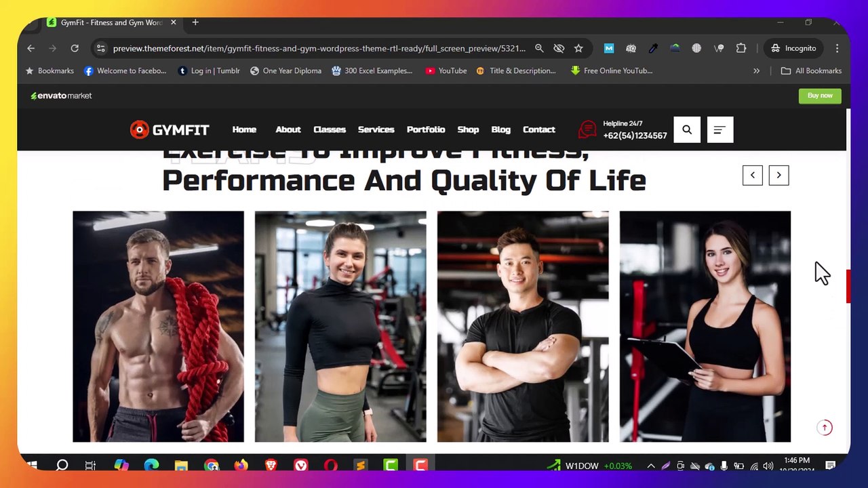Select the woman in black turtleneck photo

(340, 327)
